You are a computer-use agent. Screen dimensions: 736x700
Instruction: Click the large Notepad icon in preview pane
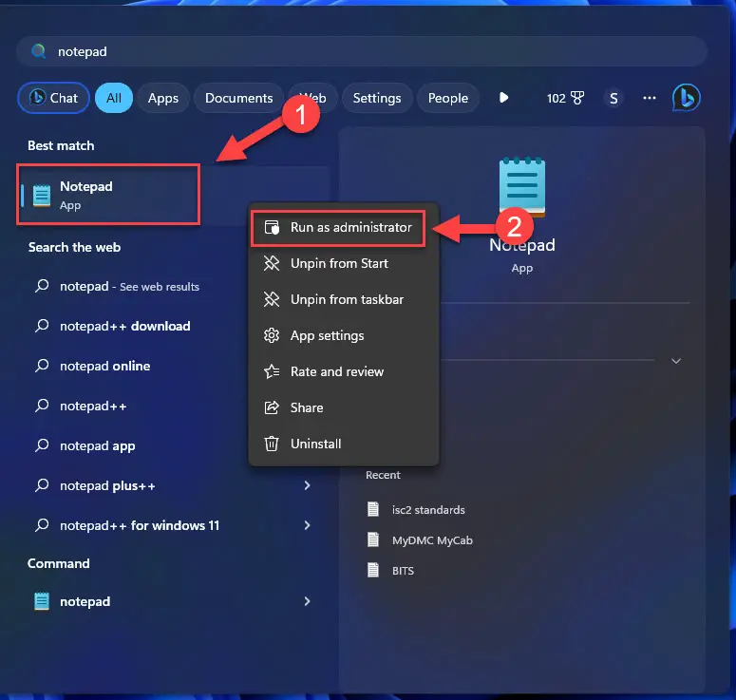522,186
